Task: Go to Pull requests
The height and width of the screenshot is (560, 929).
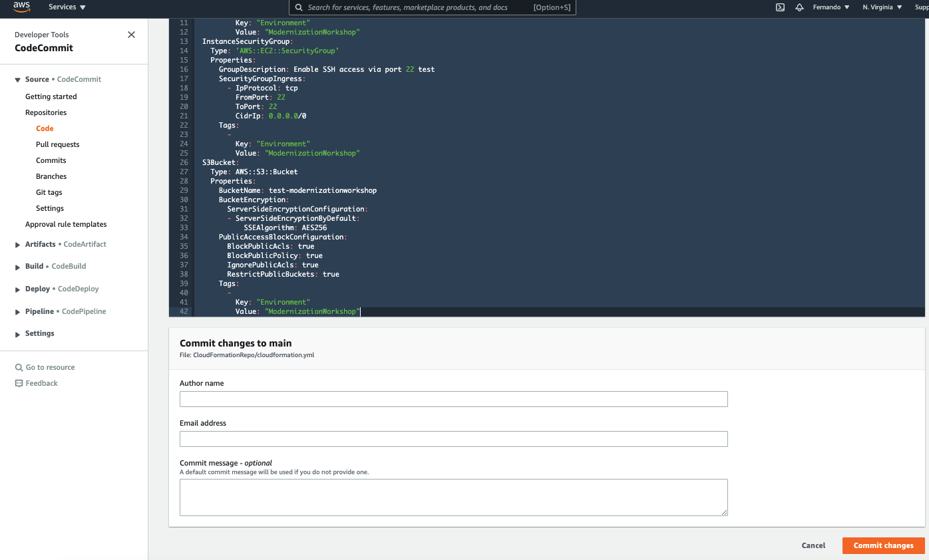Action: (x=58, y=144)
